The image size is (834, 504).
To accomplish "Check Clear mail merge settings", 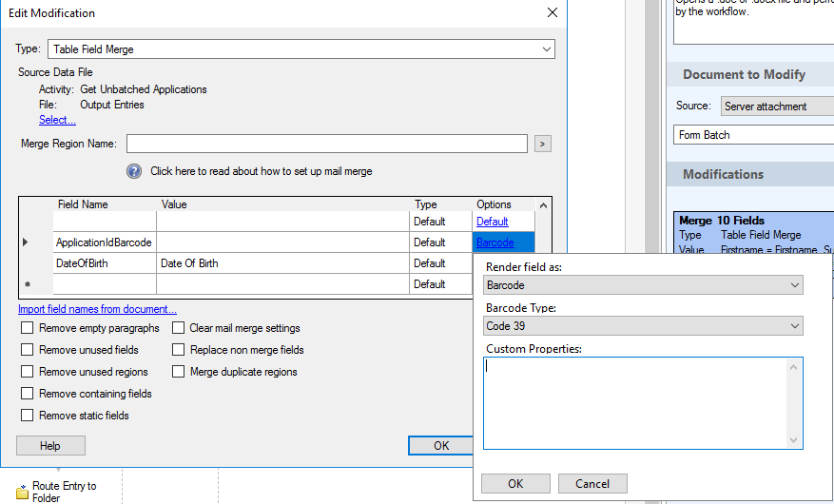I will 179,328.
